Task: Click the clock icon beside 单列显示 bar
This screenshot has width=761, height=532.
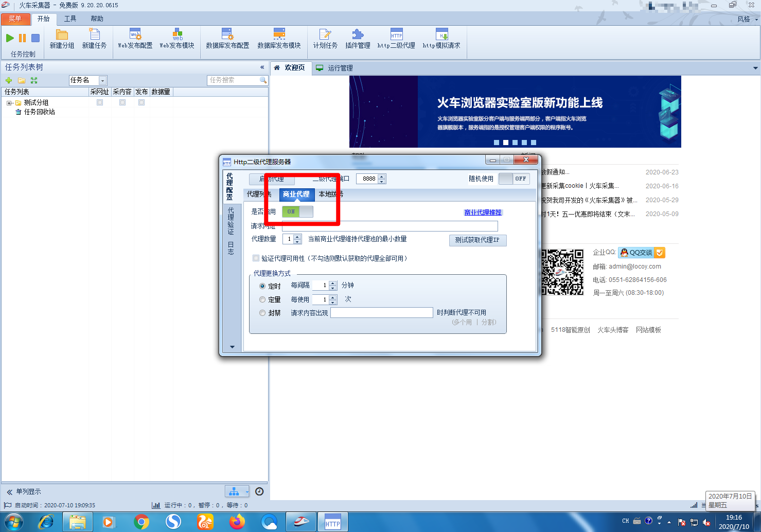Action: (x=259, y=491)
